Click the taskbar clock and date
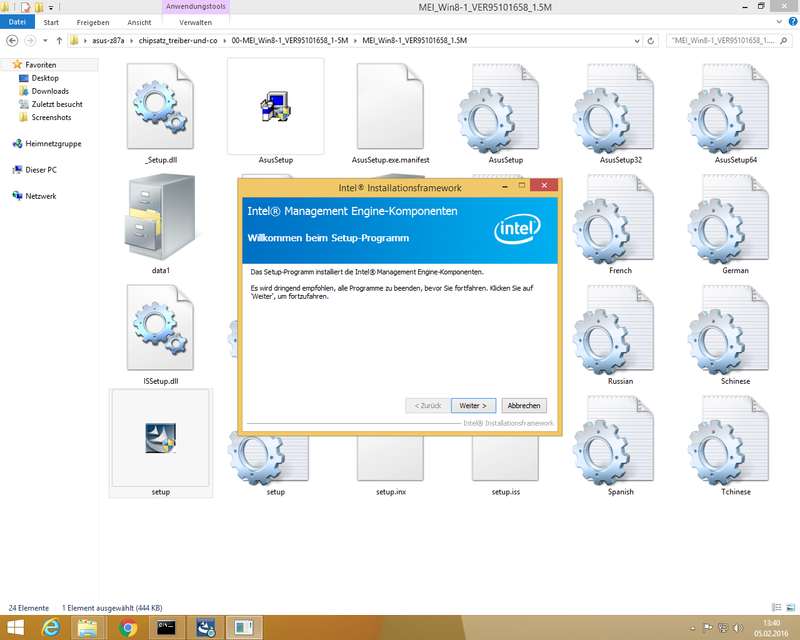The height and width of the screenshot is (640, 800). click(x=771, y=628)
